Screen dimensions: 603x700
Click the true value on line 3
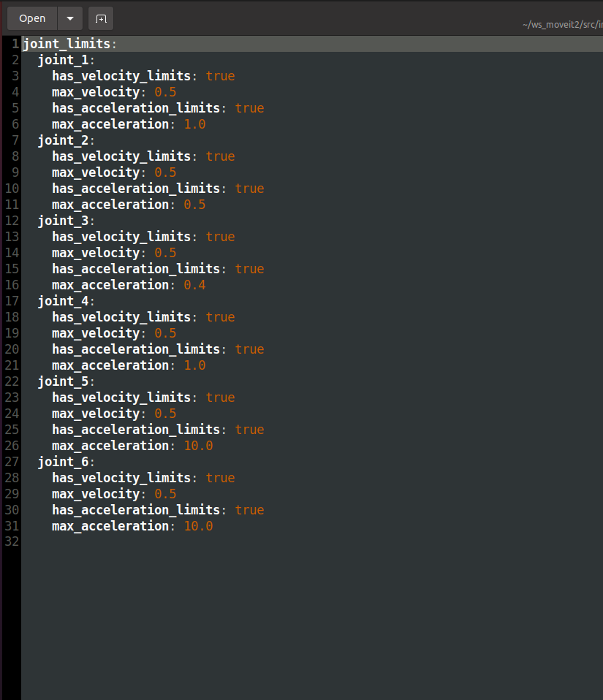tap(220, 75)
